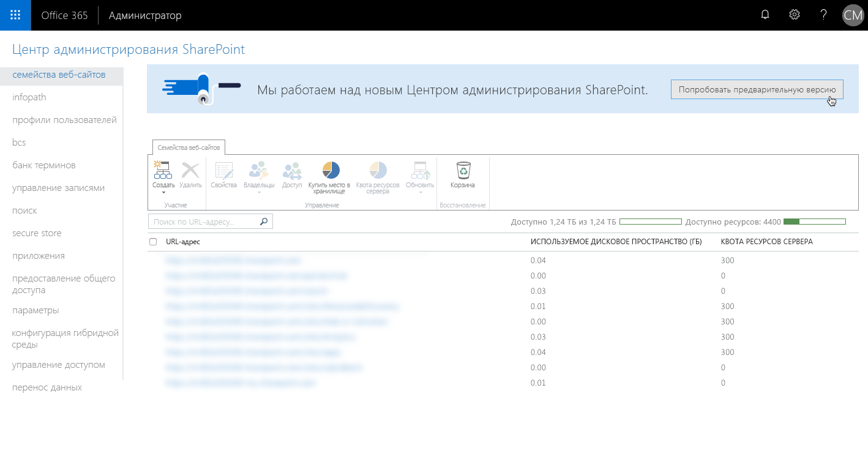Open the Office 365 app launcher
Image resolution: width=868 pixels, height=459 pixels.
pos(15,15)
